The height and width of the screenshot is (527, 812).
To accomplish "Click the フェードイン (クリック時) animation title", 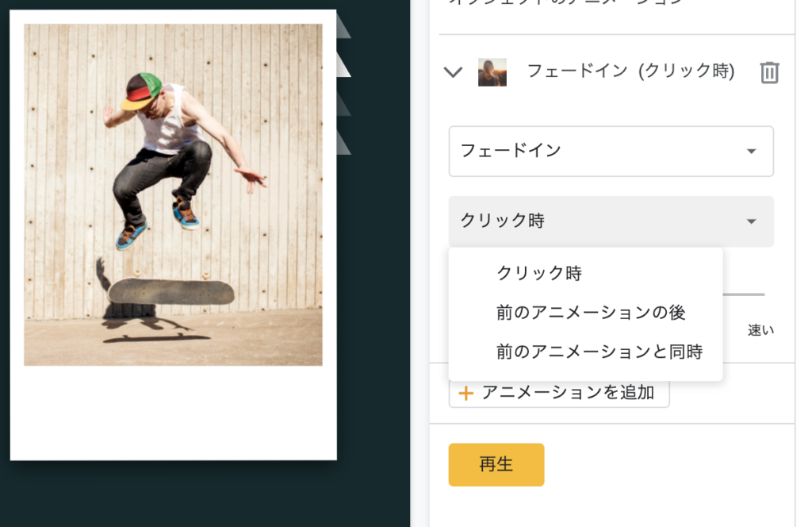I will click(630, 71).
